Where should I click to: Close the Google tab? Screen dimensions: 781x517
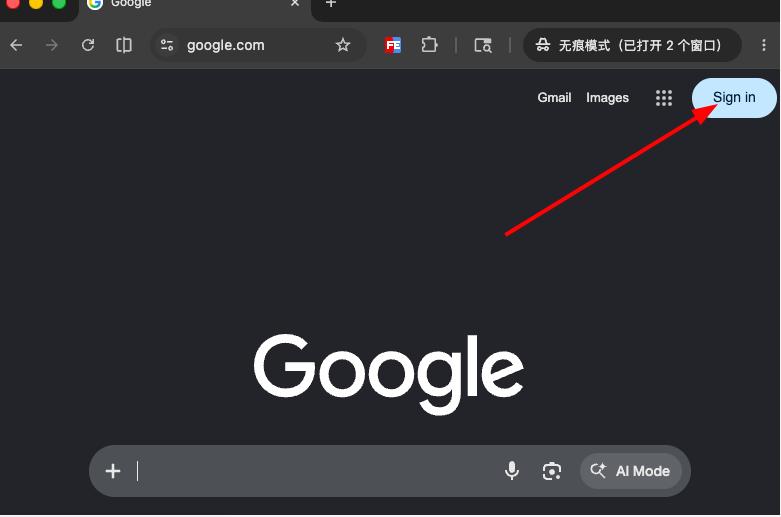pyautogui.click(x=295, y=3)
